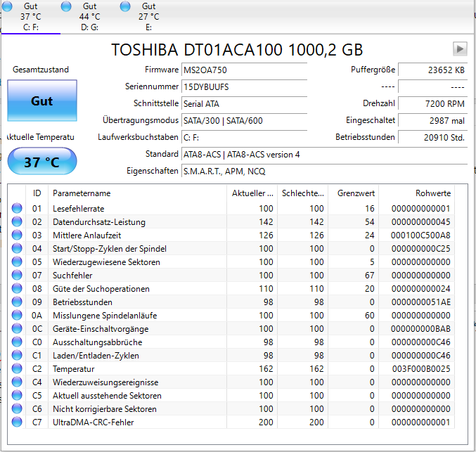Select the Wiederzugewiesene Sektoren parameter name
The height and width of the screenshot is (452, 476).
click(x=106, y=262)
